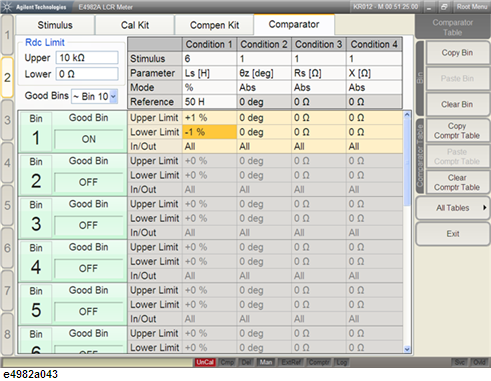Screen dimensions: 491x381
Task: Click Bin 1 Lower Limit -1 % cell
Action: (209, 132)
